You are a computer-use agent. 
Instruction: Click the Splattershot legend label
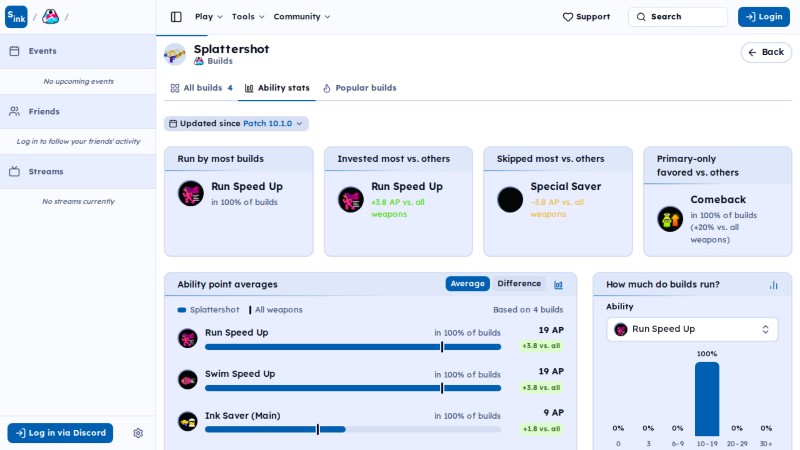coord(214,310)
